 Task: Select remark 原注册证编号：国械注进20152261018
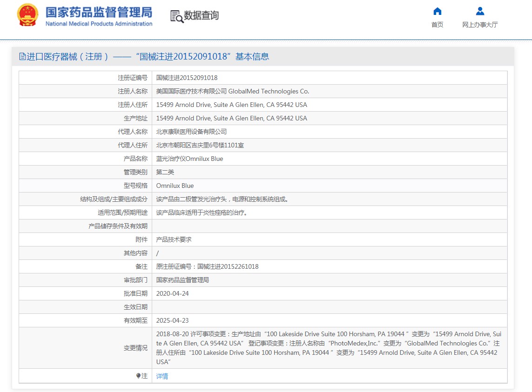(207, 266)
